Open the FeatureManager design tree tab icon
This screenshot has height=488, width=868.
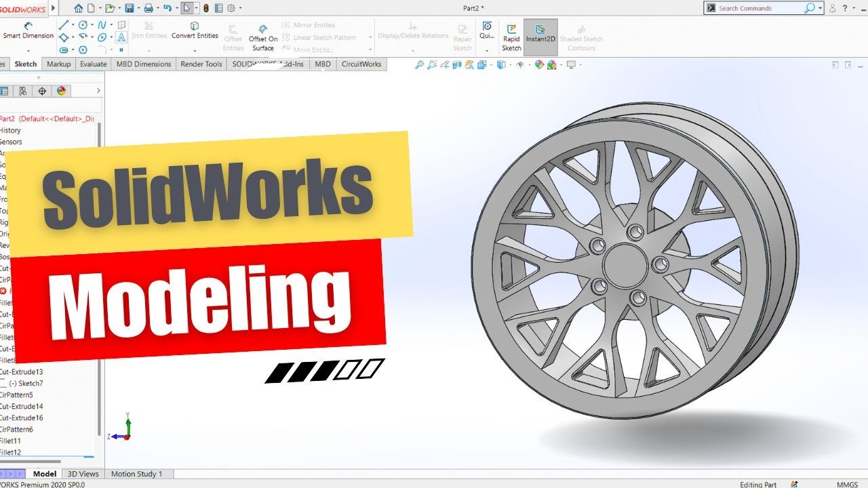pos(3,91)
